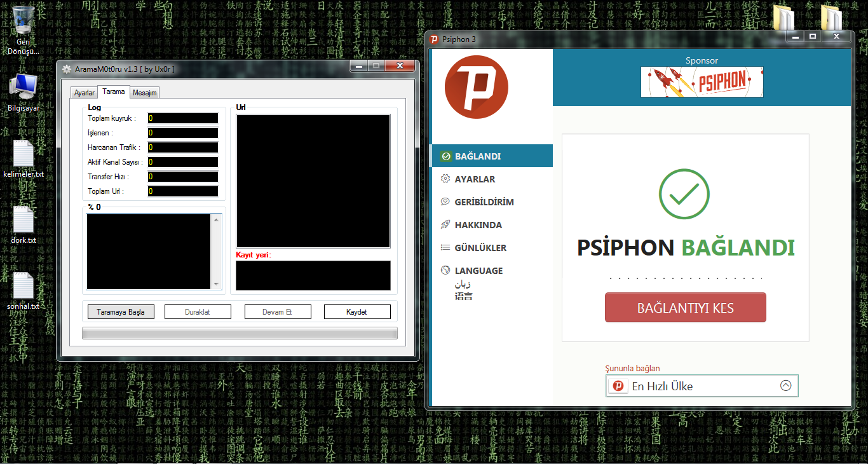Screen dimensions: 868x464
Task: Minimize the AramaM0t0ru window
Action: point(359,66)
